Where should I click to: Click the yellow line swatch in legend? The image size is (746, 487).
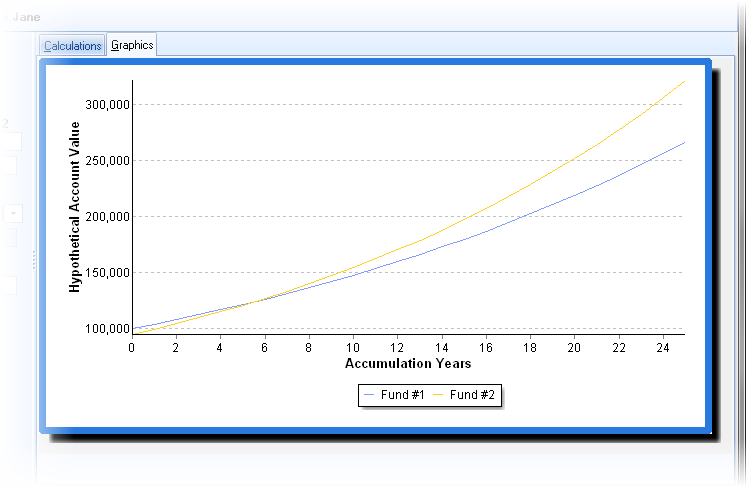pos(438,395)
